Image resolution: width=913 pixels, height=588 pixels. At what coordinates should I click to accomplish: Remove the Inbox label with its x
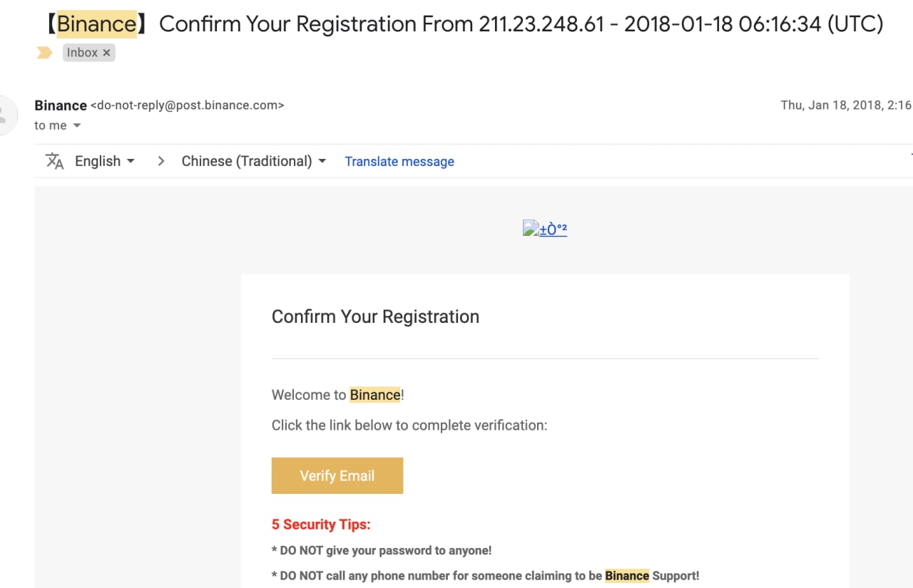coord(106,53)
